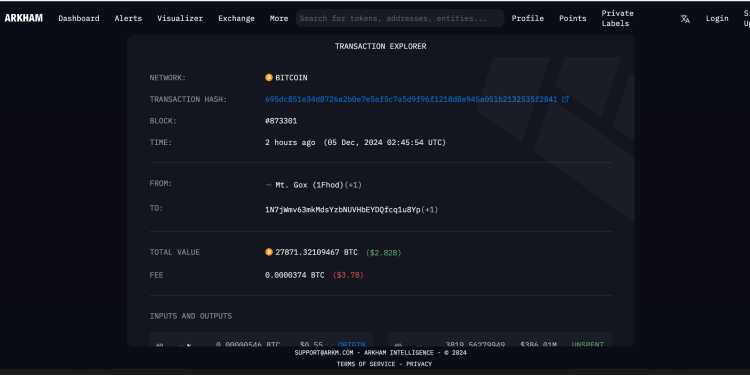Open the Visualizer page

coord(180,18)
